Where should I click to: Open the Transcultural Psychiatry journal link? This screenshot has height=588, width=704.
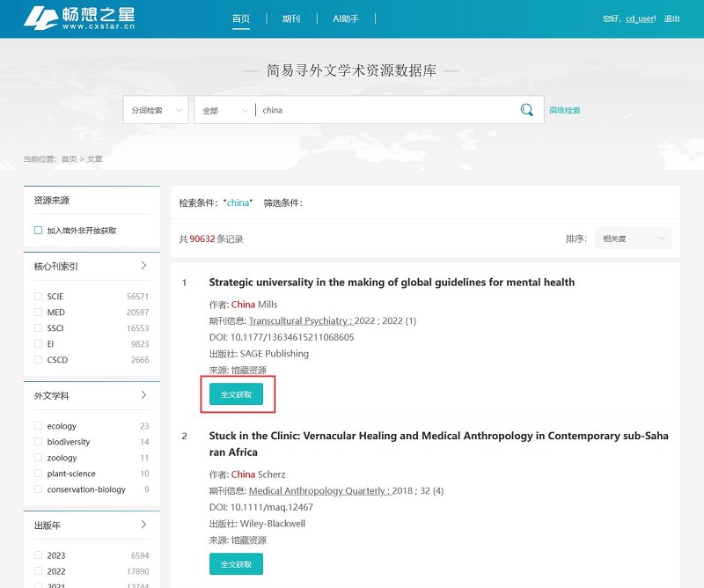pyautogui.click(x=301, y=320)
